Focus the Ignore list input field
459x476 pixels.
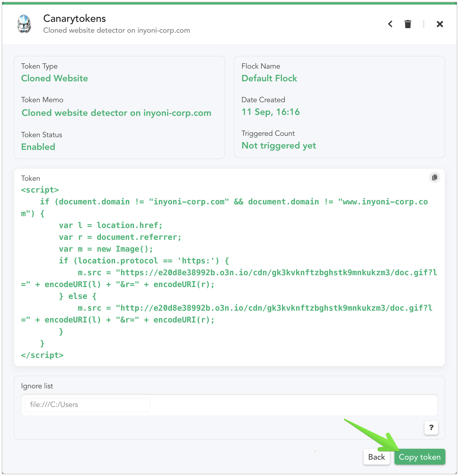[87, 405]
